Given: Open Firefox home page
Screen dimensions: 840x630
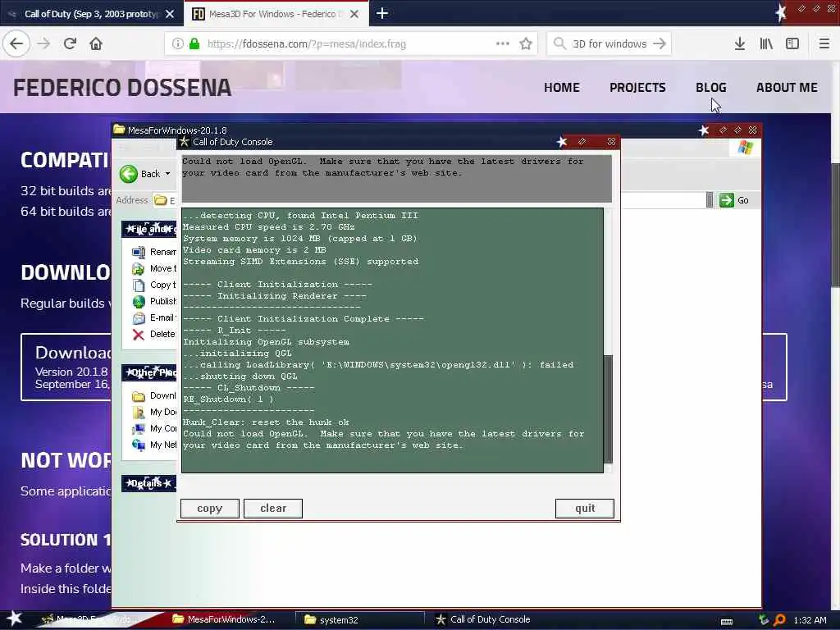Looking at the screenshot, I should click(96, 43).
